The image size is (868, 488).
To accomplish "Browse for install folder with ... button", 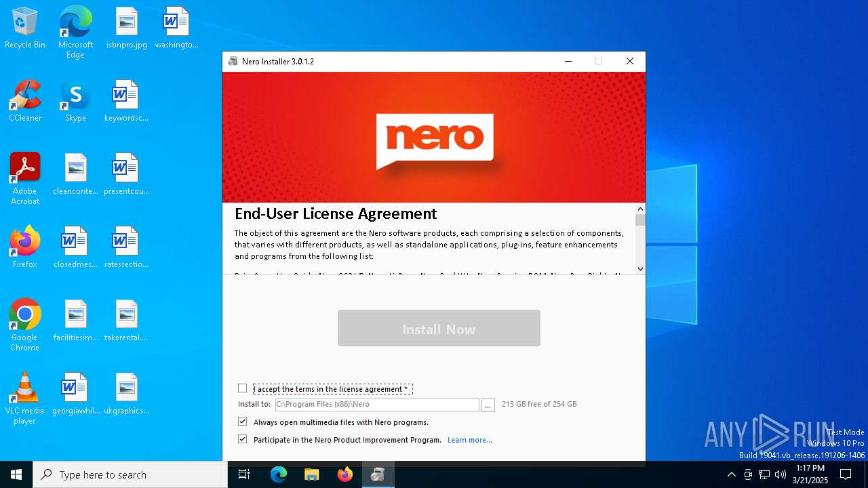I will 488,405.
